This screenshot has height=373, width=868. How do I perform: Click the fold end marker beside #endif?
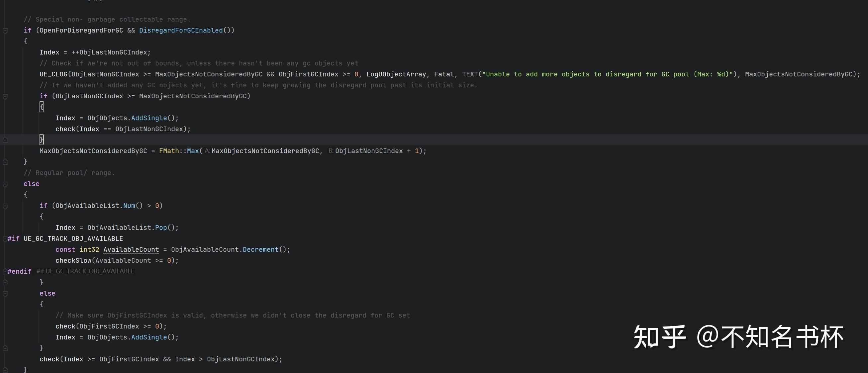5,272
